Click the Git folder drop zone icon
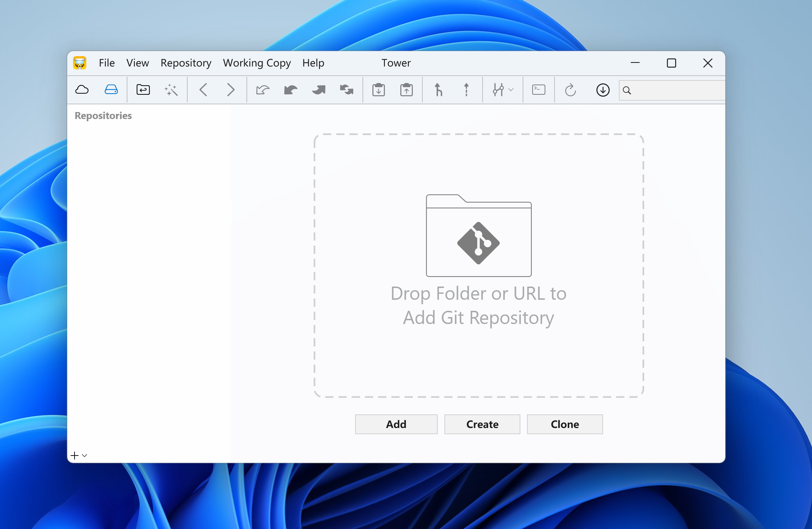812x529 pixels. (479, 235)
